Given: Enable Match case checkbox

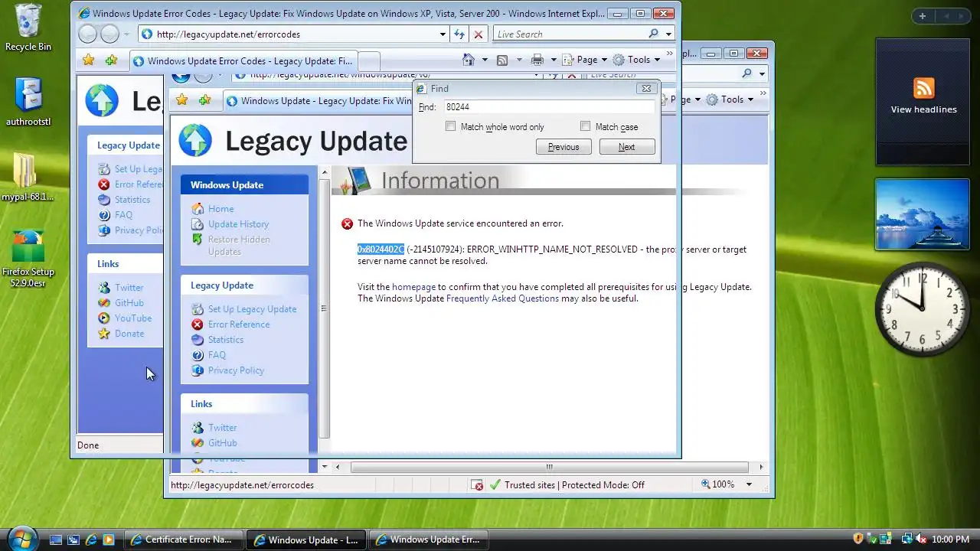Looking at the screenshot, I should (585, 126).
